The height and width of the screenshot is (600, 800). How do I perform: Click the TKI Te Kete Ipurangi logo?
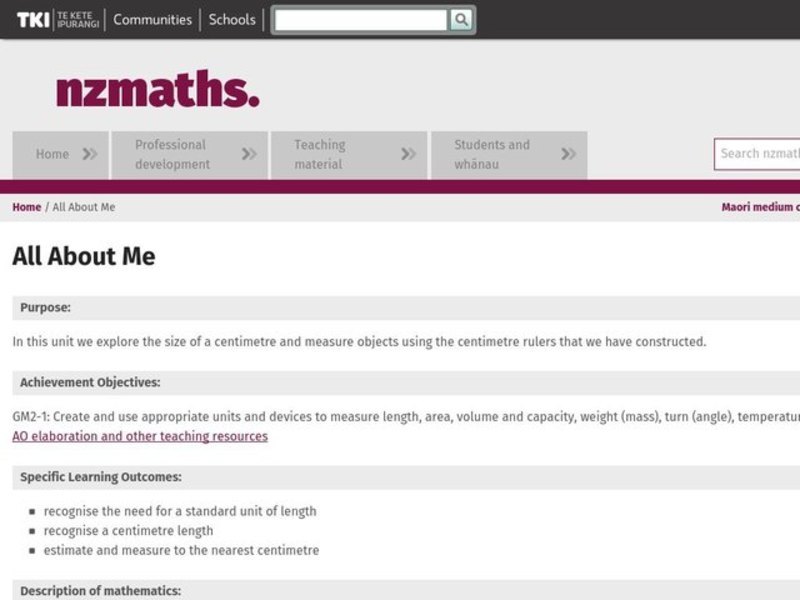coord(57,19)
